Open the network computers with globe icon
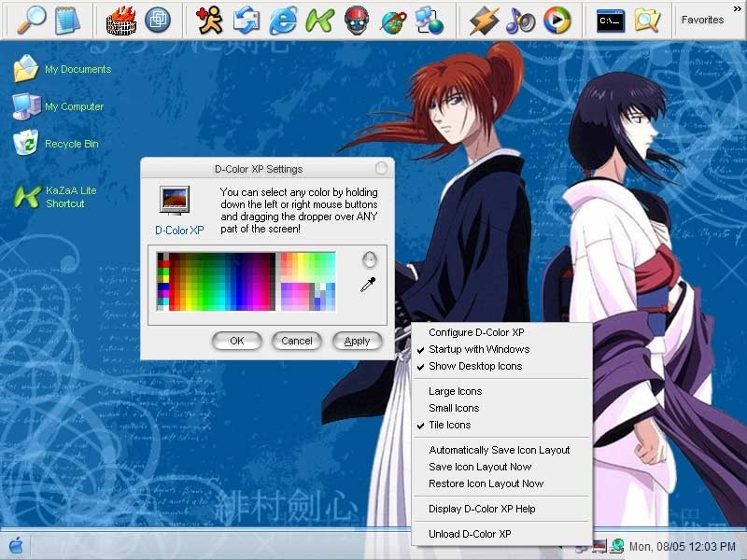 (430, 21)
